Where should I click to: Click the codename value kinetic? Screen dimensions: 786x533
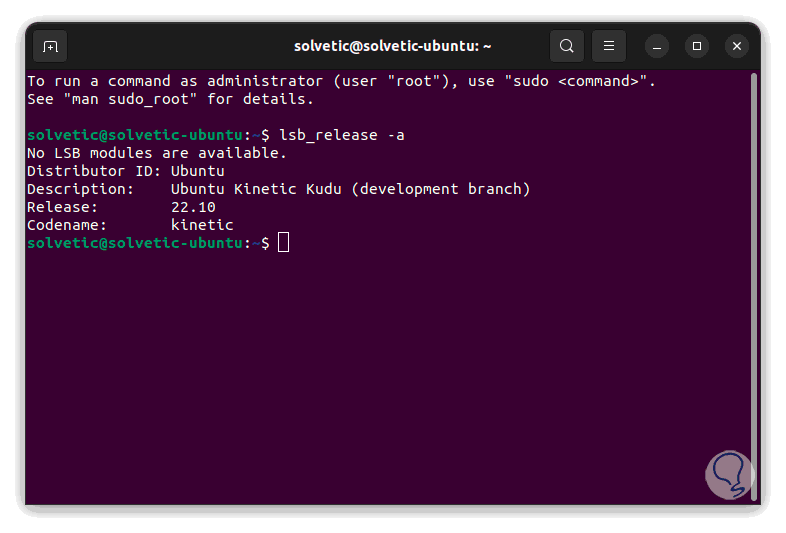click(202, 225)
